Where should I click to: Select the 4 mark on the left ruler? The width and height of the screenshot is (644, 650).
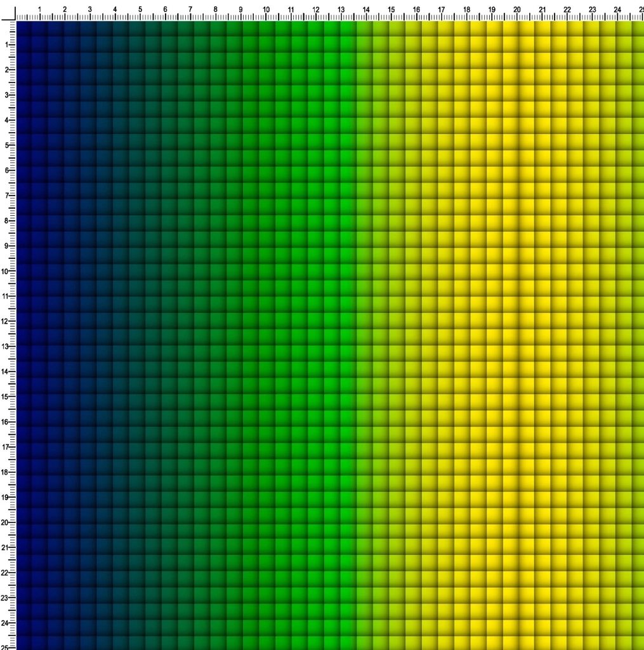[6, 120]
